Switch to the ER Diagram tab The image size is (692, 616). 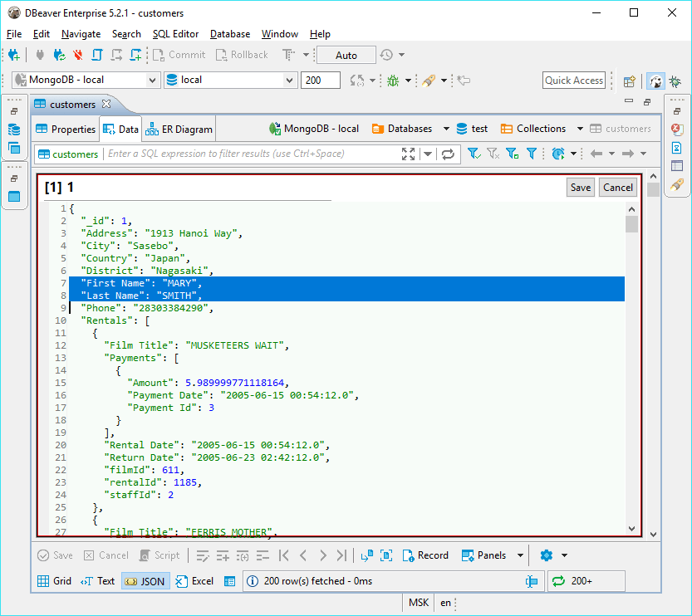(179, 129)
